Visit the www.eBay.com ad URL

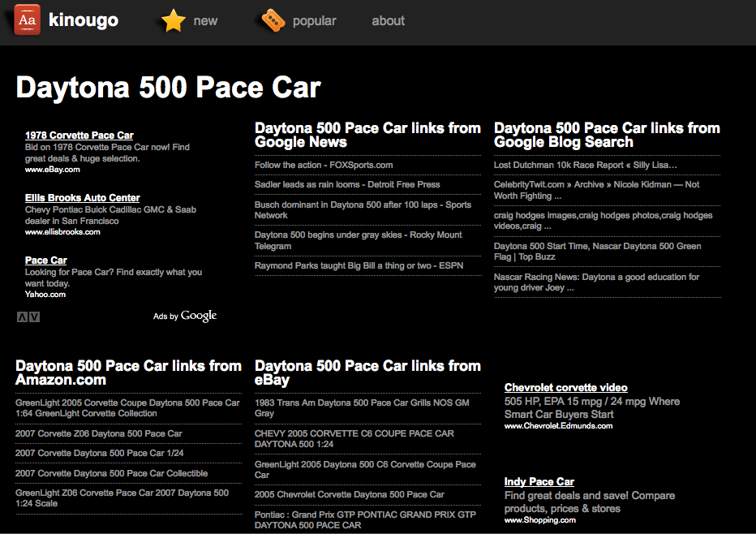[x=53, y=170]
